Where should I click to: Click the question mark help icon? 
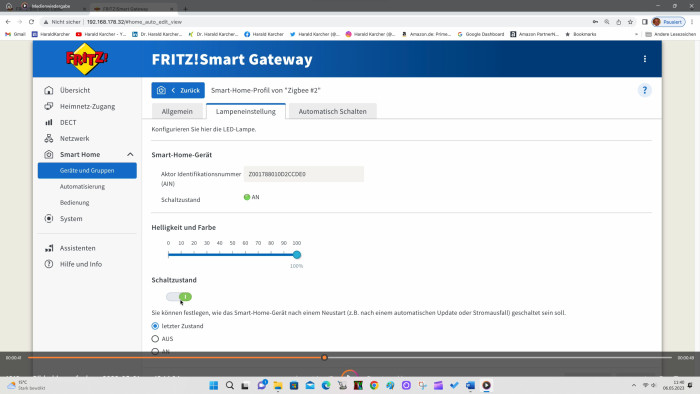click(644, 90)
